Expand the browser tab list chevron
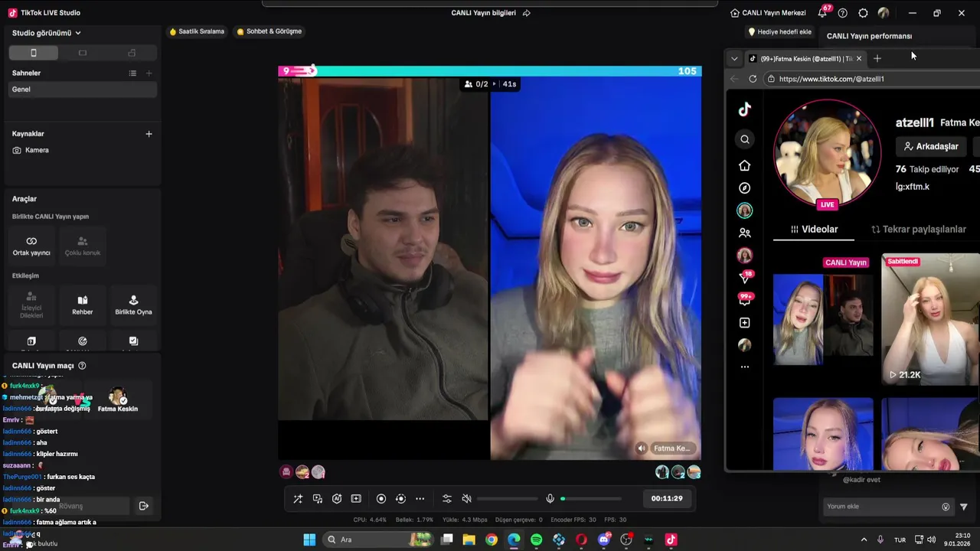Screen dimensions: 980x551 click(x=734, y=59)
